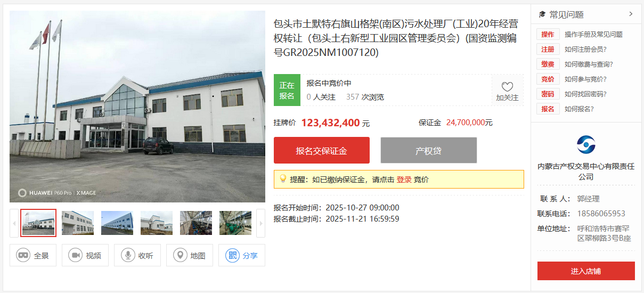
Task: Expand the 常见问题 section arrow
Action: coord(631,14)
